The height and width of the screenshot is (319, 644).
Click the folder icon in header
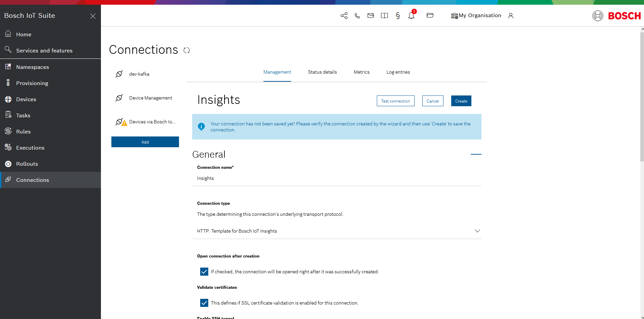(430, 15)
